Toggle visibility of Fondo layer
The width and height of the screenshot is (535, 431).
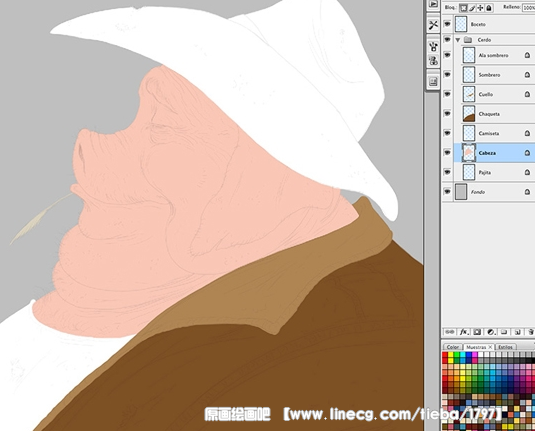447,192
